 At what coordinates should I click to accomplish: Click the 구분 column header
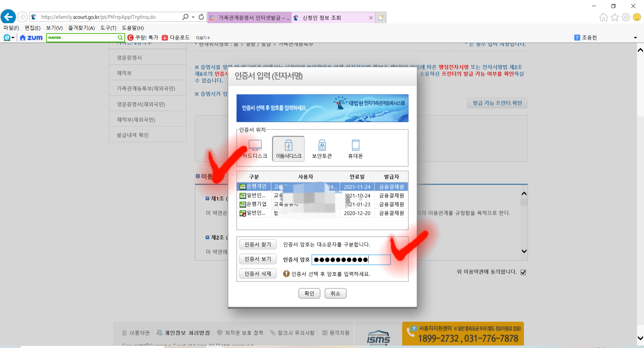click(254, 177)
